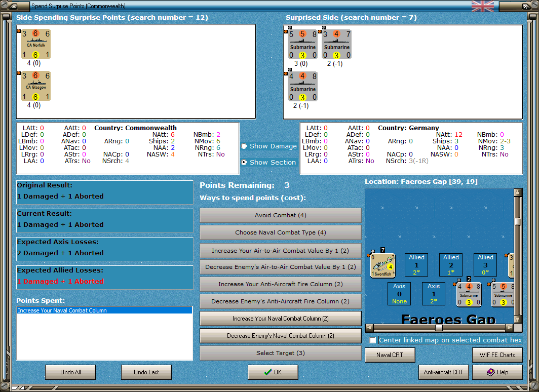
Task: Click the Country: Germany label
Action: [408, 128]
